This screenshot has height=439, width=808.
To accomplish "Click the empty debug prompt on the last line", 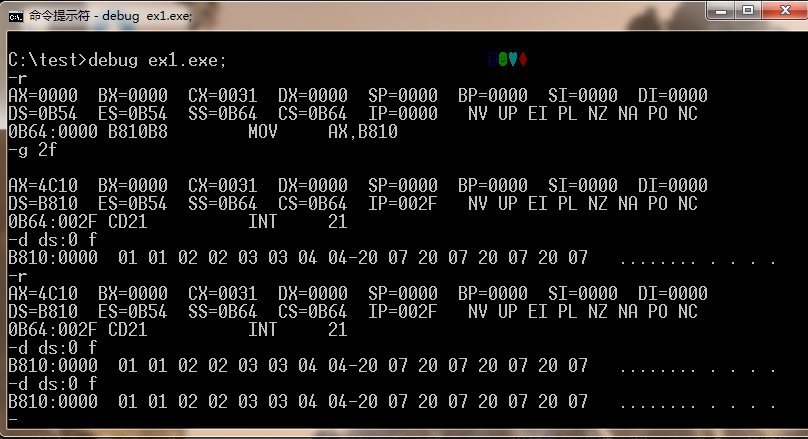I will (x=13, y=419).
